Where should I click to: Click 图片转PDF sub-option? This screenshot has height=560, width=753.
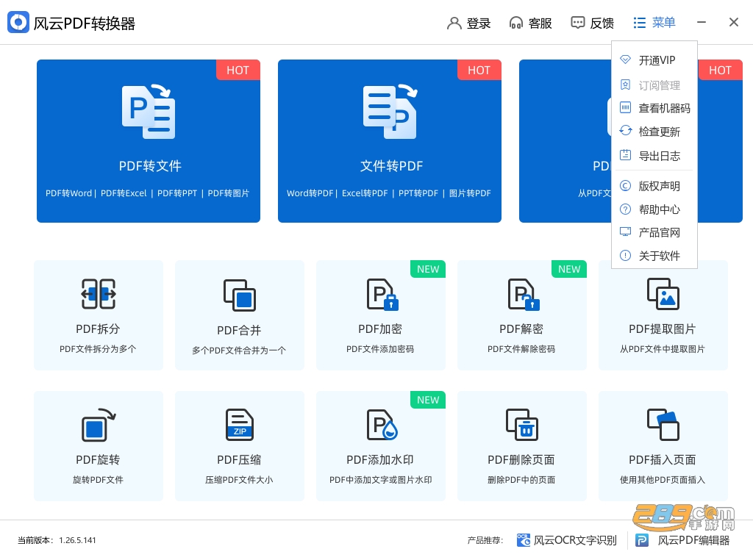pos(470,193)
